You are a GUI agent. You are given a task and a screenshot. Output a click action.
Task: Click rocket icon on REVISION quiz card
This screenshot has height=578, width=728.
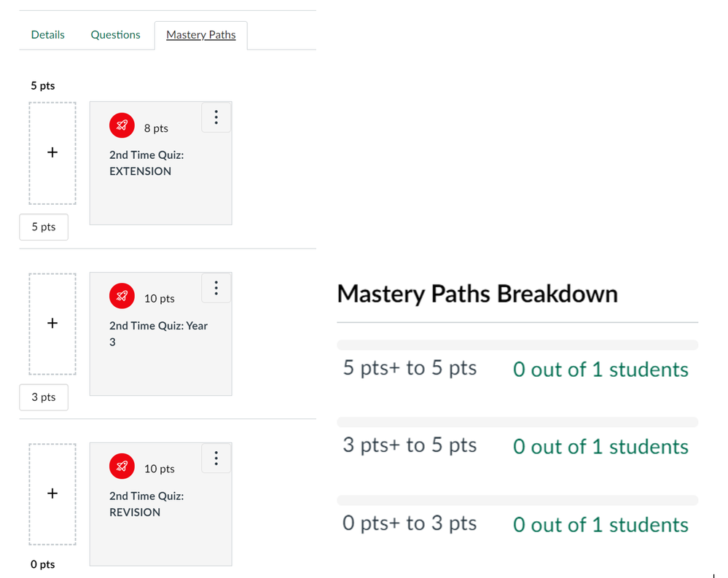click(x=122, y=468)
